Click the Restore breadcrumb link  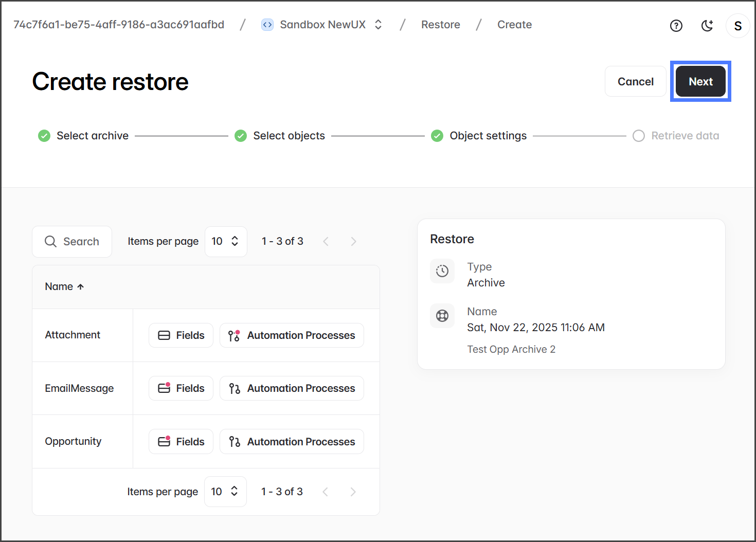pos(440,25)
